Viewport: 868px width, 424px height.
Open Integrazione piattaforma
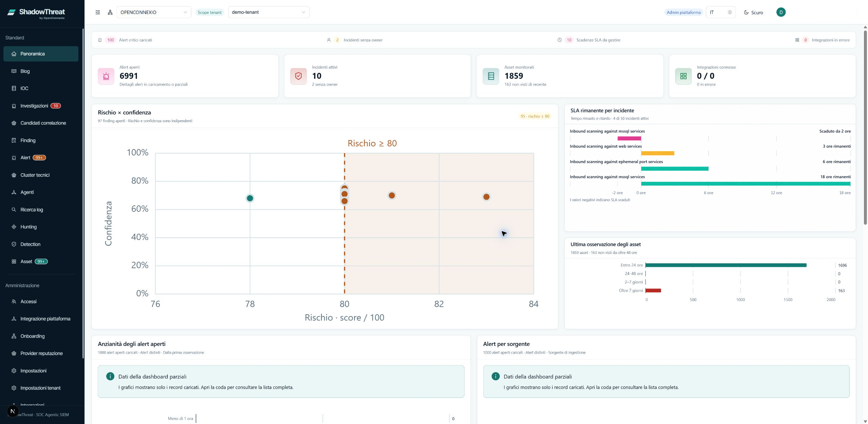[41, 319]
